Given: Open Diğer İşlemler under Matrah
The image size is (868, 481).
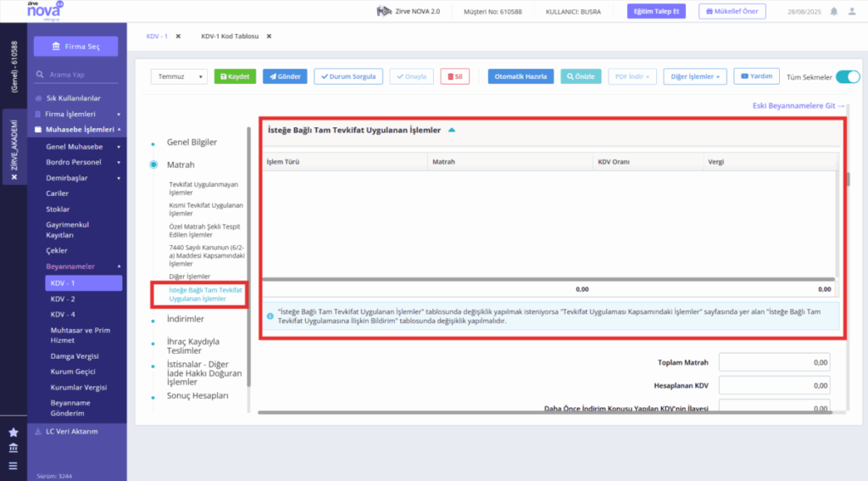Looking at the screenshot, I should coord(189,276).
